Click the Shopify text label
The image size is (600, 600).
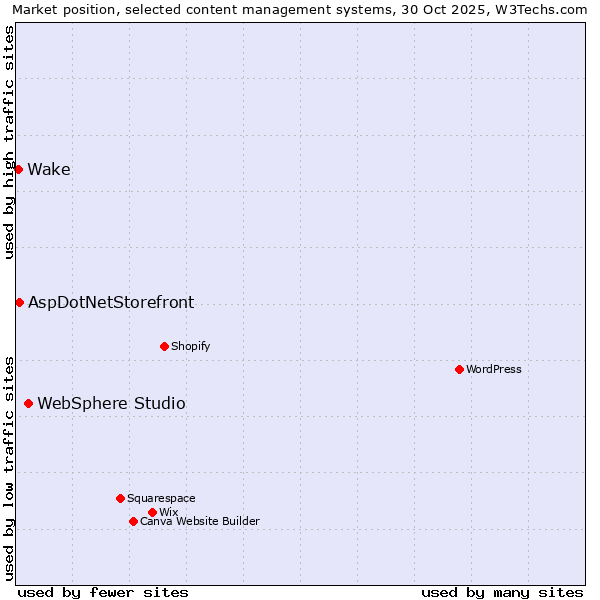click(190, 346)
